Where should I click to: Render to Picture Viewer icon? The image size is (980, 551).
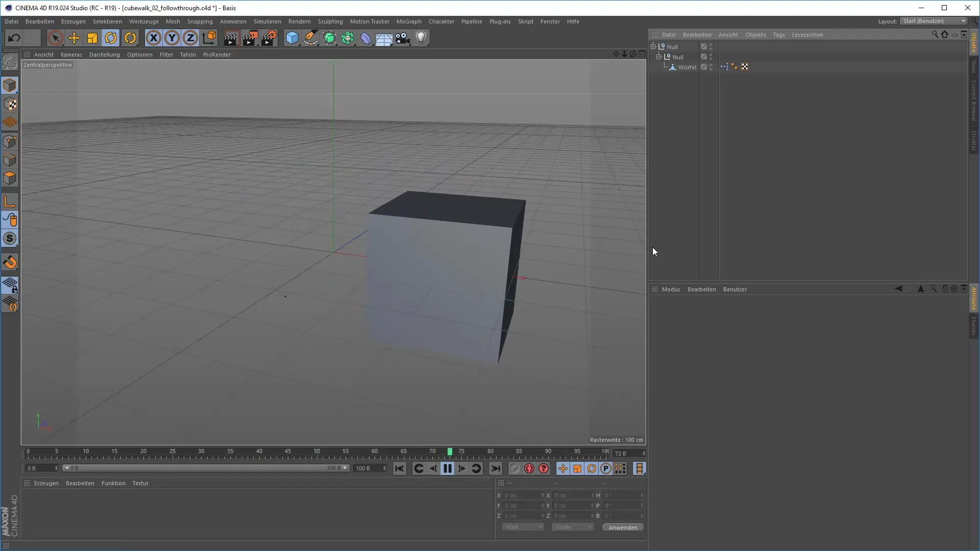[x=250, y=38]
